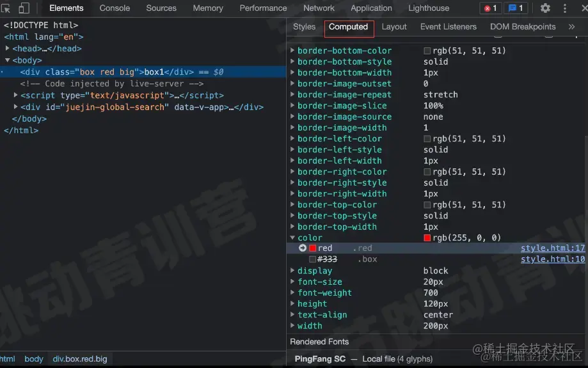Screen dimensions: 588x368
Task: Open the Event Listeners pane
Action: pyautogui.click(x=448, y=27)
